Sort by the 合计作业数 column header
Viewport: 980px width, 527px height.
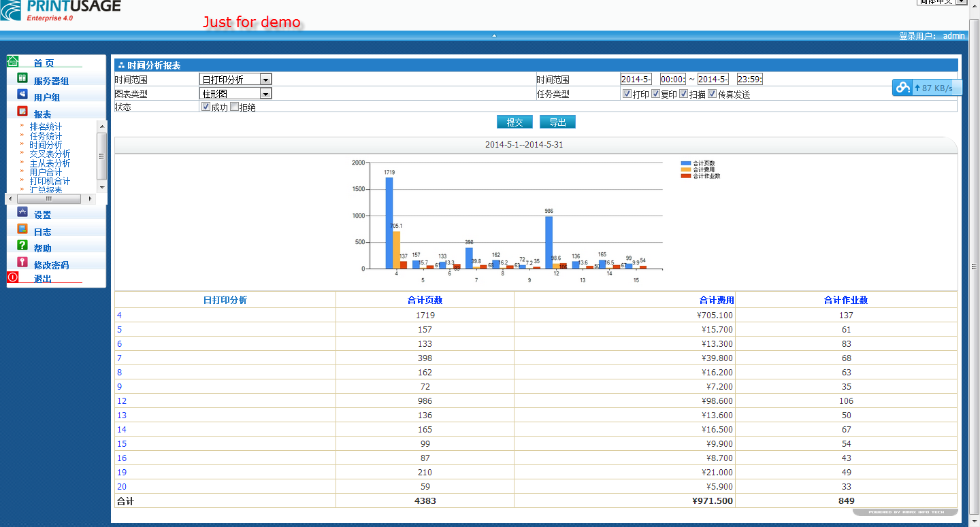coord(846,300)
